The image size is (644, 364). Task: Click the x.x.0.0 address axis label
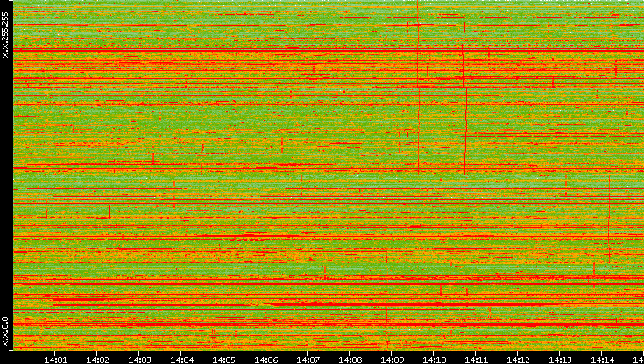point(5,332)
